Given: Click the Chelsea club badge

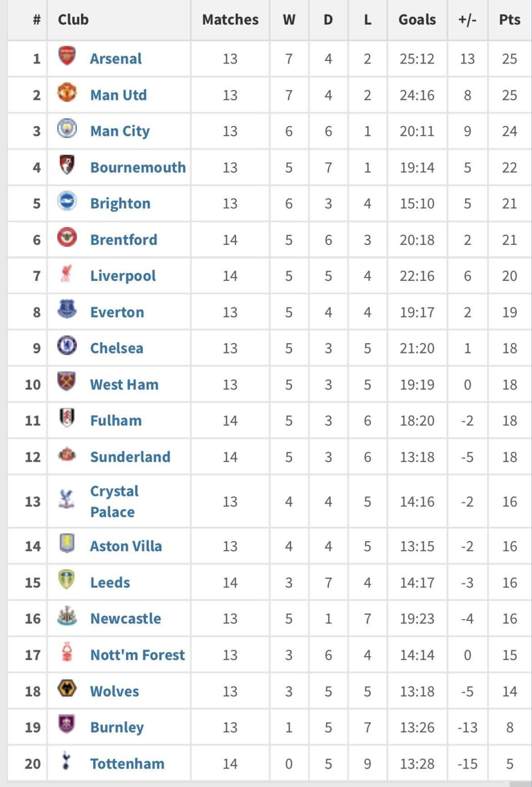Looking at the screenshot, I should [68, 348].
